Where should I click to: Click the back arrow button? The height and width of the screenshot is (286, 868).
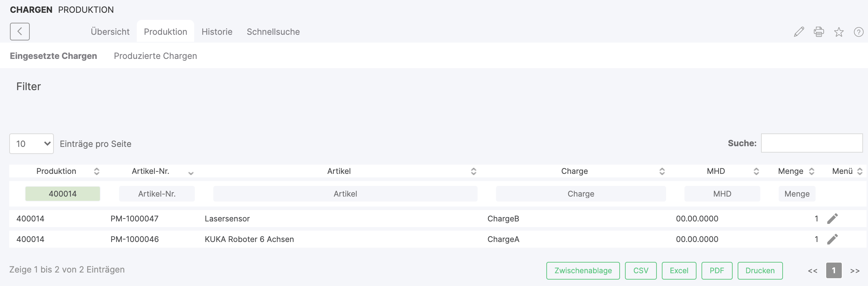pos(19,32)
